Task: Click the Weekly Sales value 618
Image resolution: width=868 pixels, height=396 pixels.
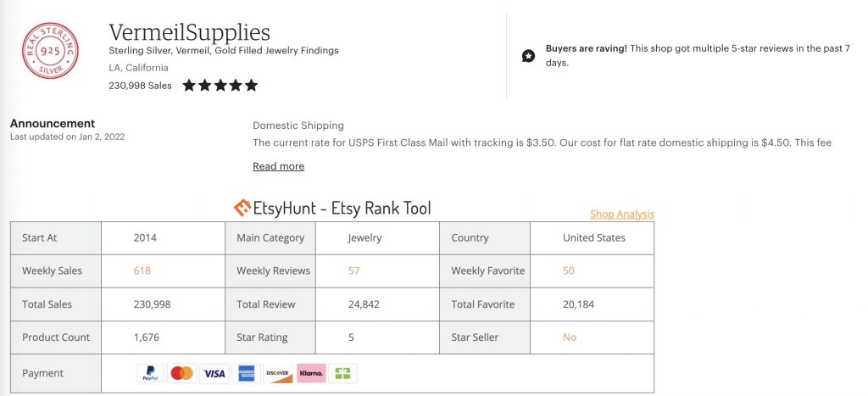Action: 142,271
